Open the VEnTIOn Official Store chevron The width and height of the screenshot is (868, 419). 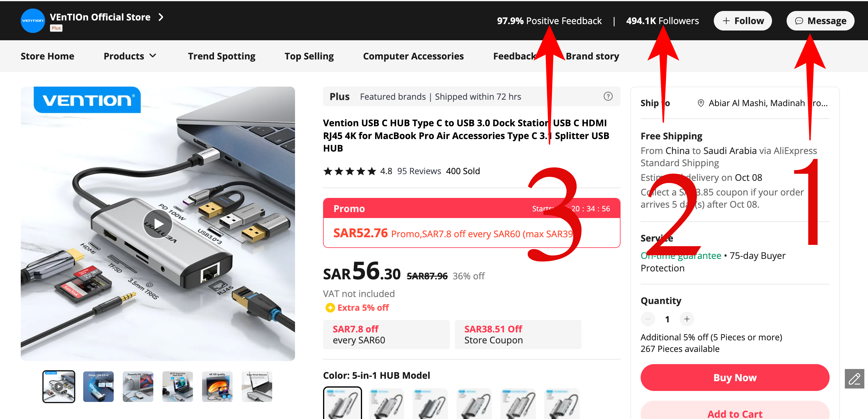161,17
